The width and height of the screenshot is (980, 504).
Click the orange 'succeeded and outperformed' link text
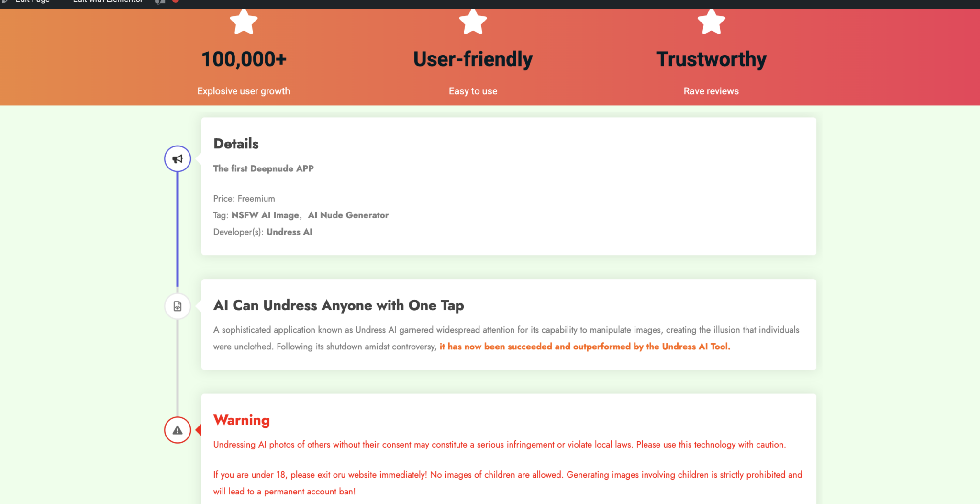[x=585, y=347]
